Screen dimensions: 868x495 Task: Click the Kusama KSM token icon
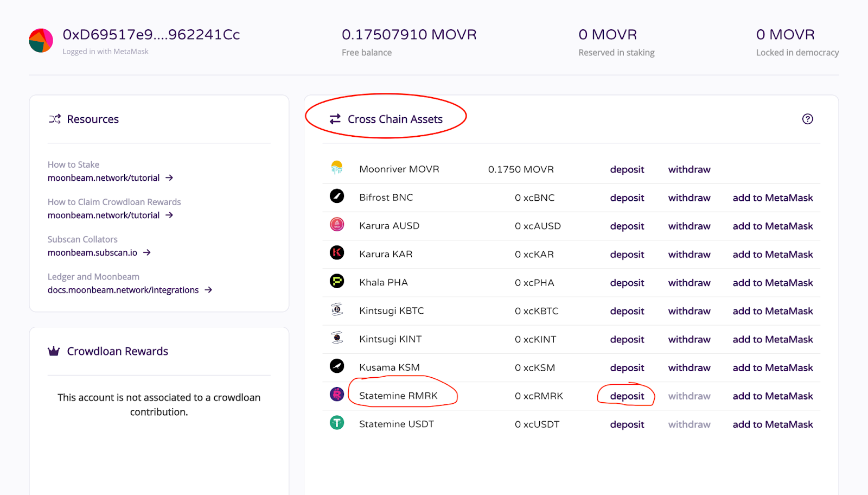(337, 366)
